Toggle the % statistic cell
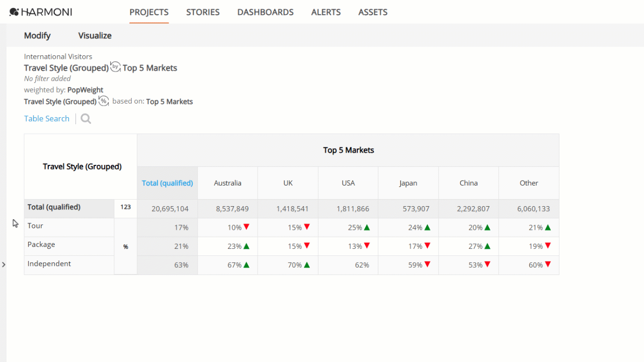Image resolution: width=644 pixels, height=362 pixels. [126, 246]
